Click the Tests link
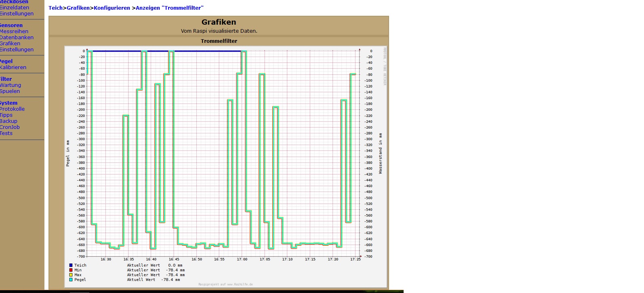 click(x=6, y=133)
